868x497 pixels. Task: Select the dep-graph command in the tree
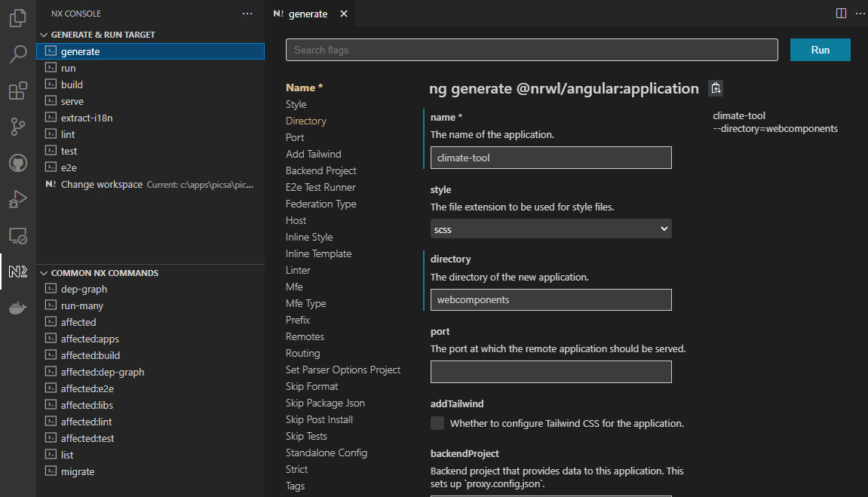click(84, 289)
